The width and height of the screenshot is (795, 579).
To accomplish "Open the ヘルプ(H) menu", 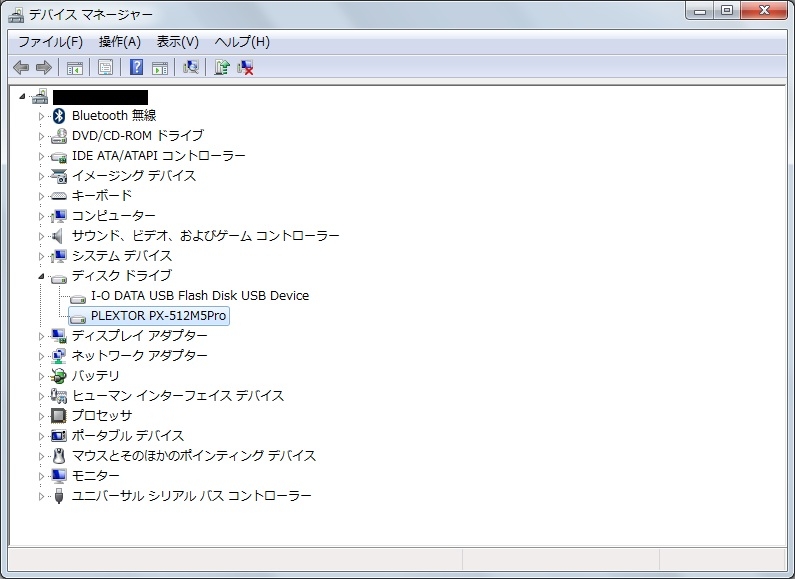I will [x=242, y=42].
